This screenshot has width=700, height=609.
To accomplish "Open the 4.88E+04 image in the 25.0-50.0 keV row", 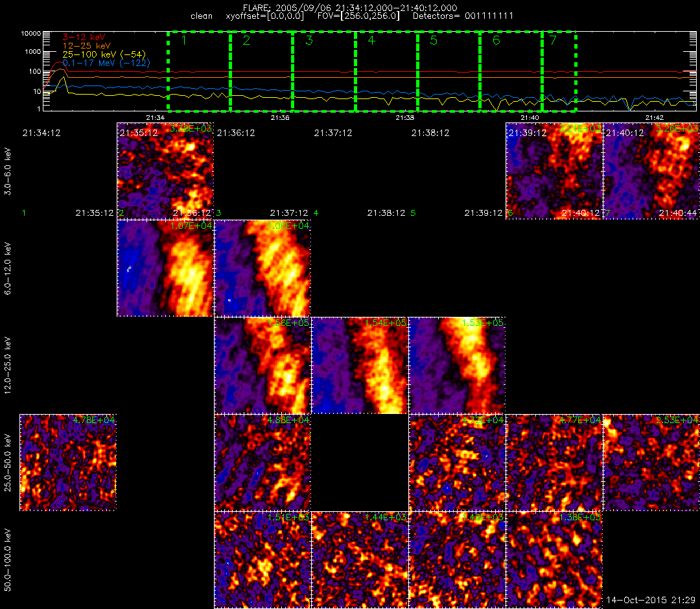I will [262, 463].
